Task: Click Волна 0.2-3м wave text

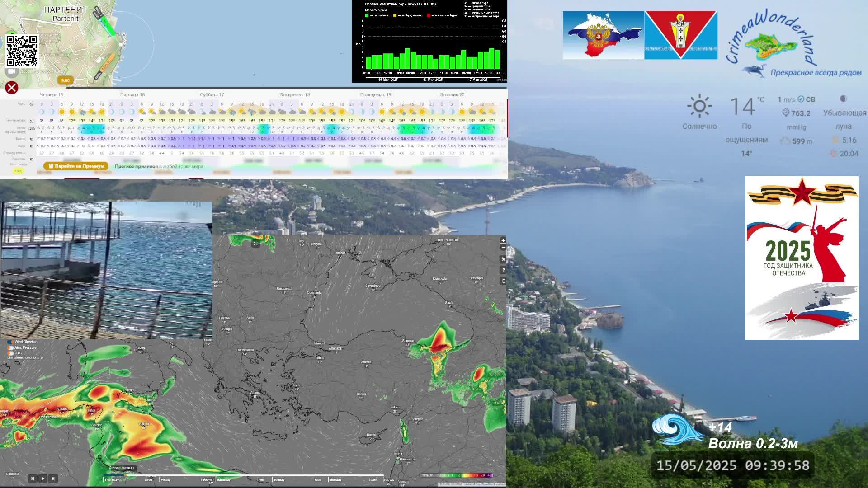Action: click(x=753, y=444)
